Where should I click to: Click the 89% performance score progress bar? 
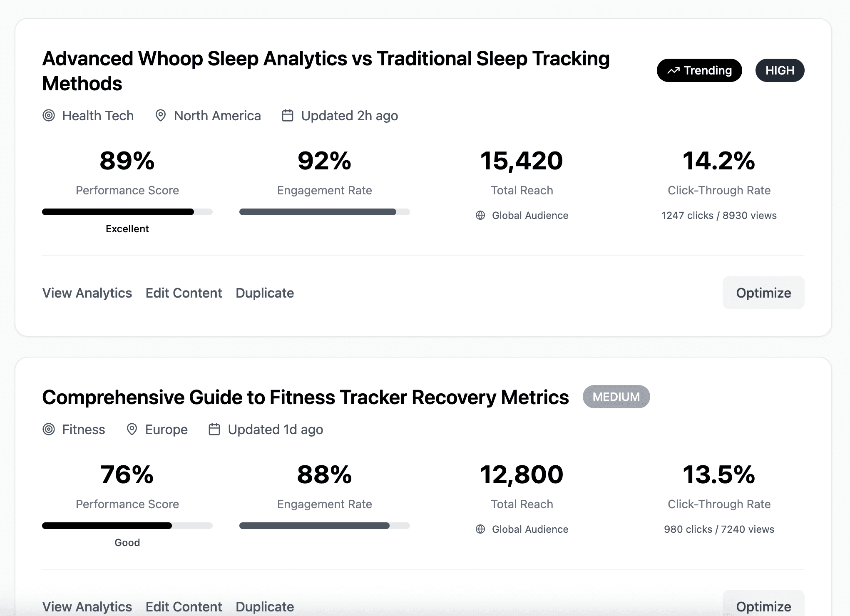click(127, 212)
